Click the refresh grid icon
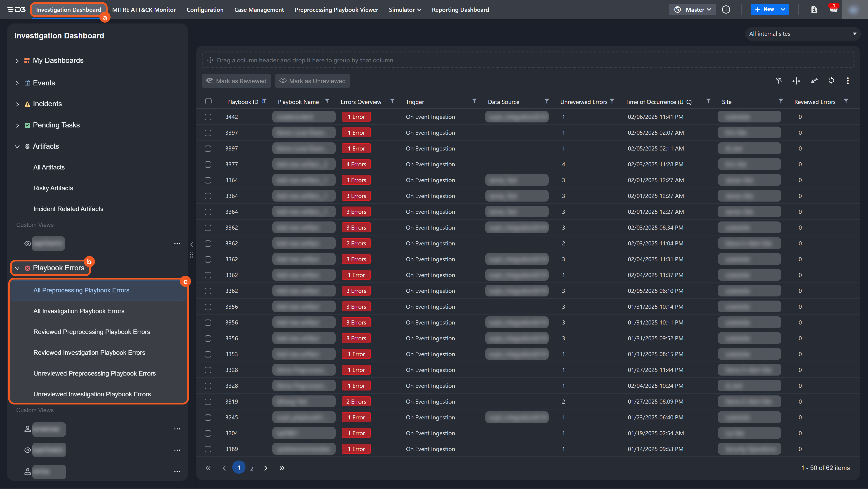Screen dimensions: 868x489 (x=831, y=81)
